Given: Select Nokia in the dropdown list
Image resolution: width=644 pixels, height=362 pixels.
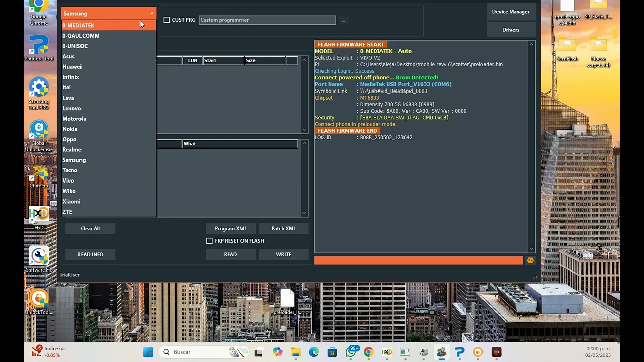Looking at the screenshot, I should [x=109, y=129].
